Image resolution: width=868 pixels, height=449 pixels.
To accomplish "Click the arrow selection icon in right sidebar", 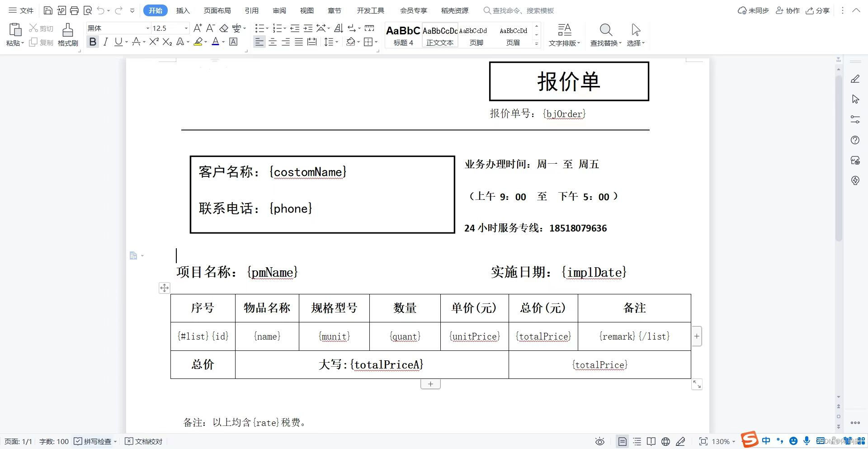I will click(x=855, y=99).
